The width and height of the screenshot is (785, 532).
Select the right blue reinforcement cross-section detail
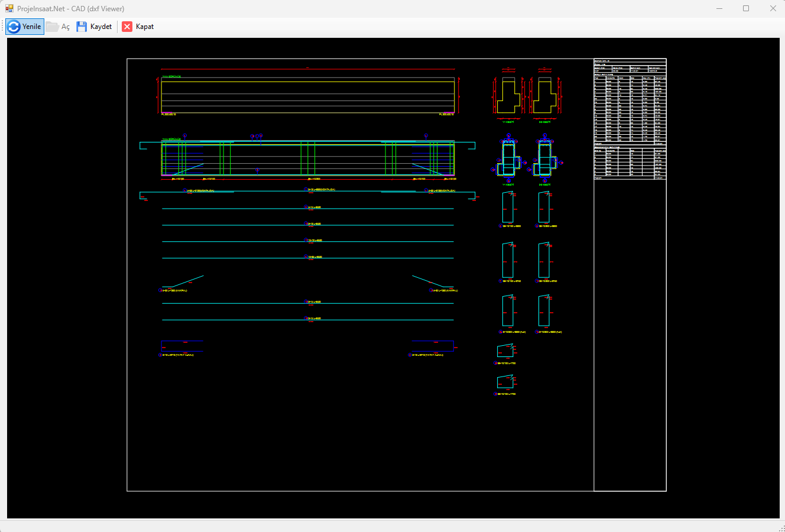pyautogui.click(x=544, y=160)
